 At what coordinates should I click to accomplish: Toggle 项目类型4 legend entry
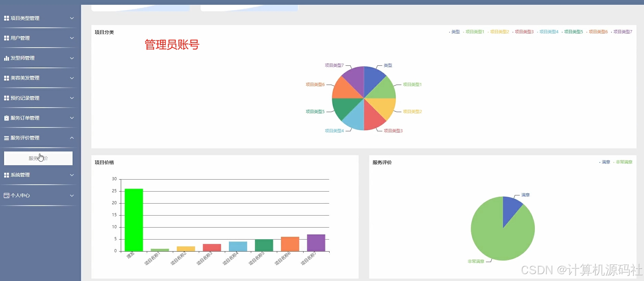click(x=548, y=32)
